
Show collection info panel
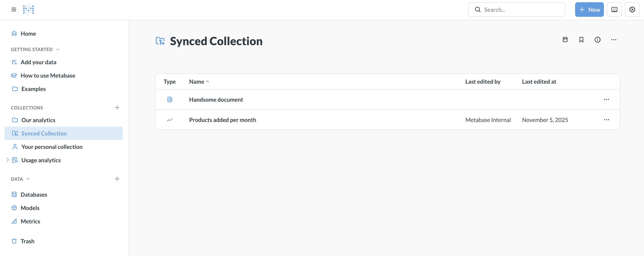tap(598, 40)
